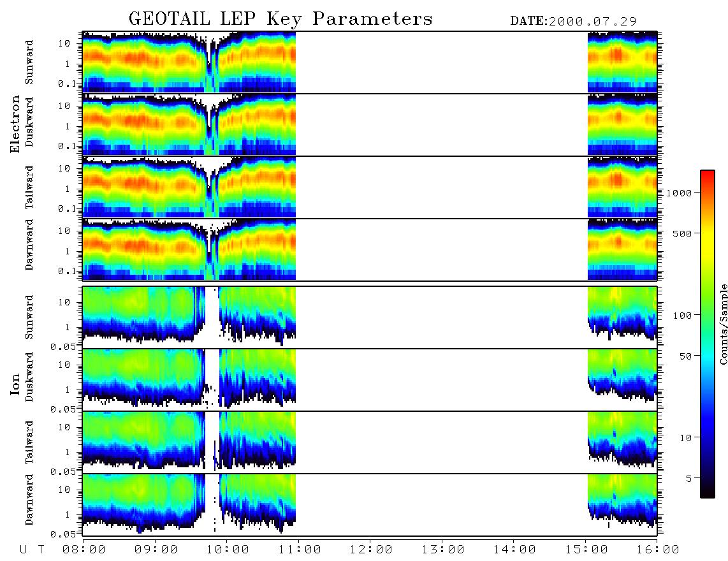Select the DATE:2000.07.29 label
Image resolution: width=728 pixels, height=561 pixels.
click(x=573, y=22)
